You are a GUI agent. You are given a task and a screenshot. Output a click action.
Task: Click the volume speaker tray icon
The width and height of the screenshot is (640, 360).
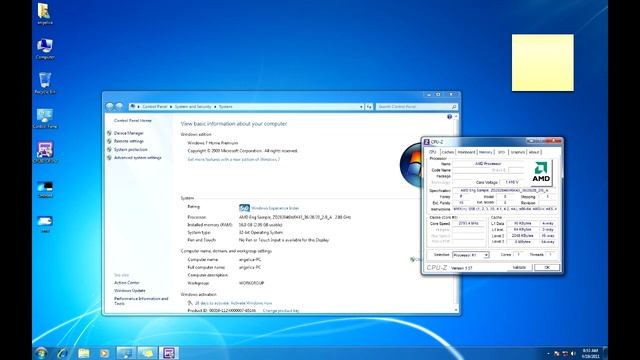573,353
